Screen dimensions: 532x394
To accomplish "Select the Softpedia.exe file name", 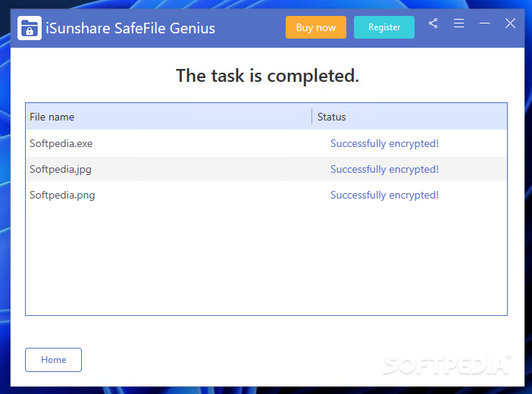I will pyautogui.click(x=61, y=143).
